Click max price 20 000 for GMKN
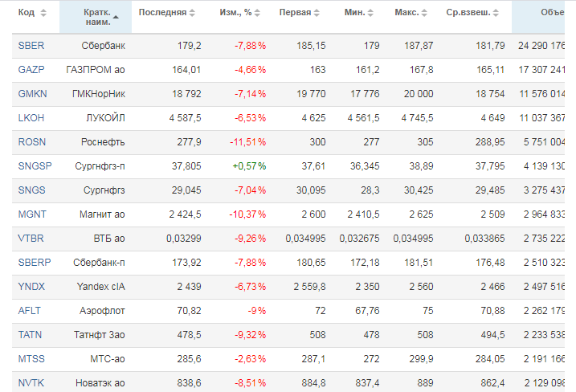The image size is (576, 392). point(419,94)
